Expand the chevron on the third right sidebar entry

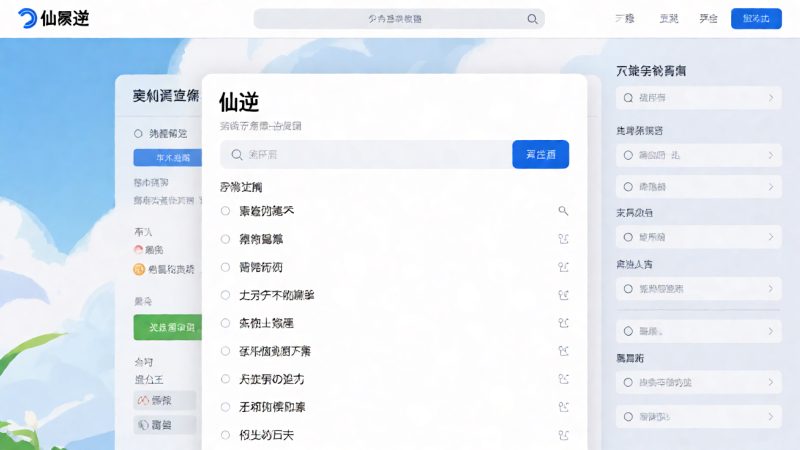[x=771, y=187]
